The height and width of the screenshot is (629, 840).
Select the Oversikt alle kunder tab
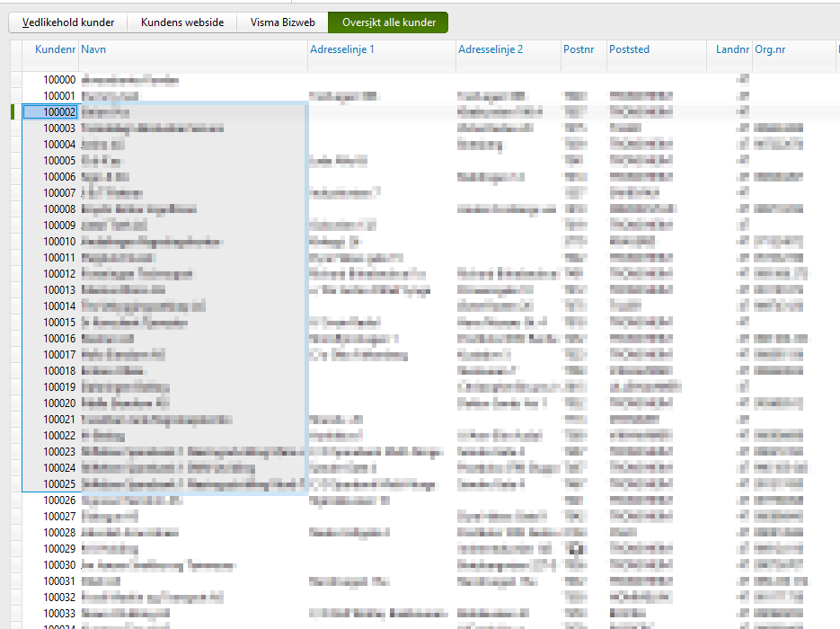pyautogui.click(x=387, y=22)
